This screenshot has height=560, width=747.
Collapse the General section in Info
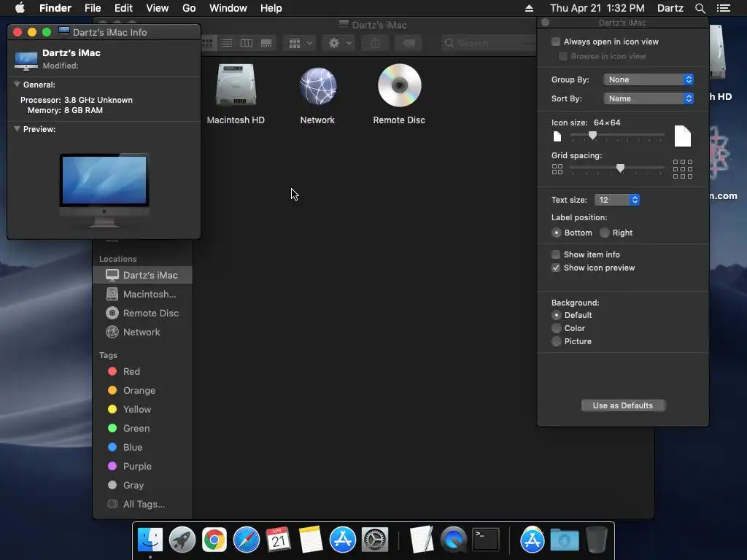click(x=17, y=85)
